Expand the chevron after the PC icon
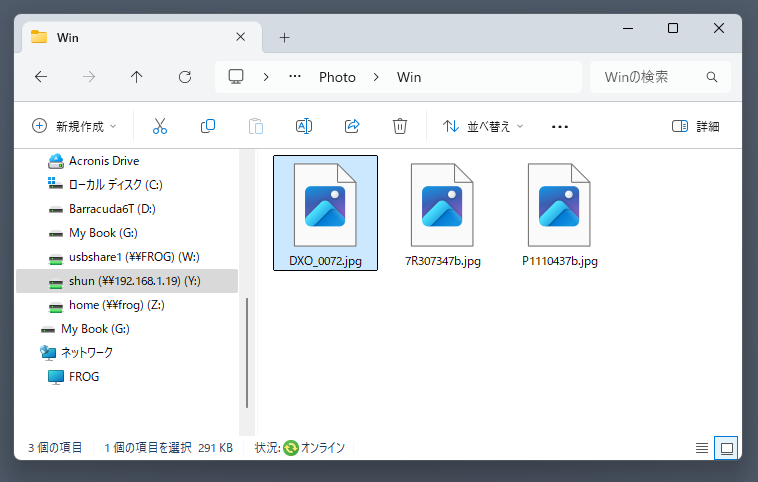 [266, 77]
